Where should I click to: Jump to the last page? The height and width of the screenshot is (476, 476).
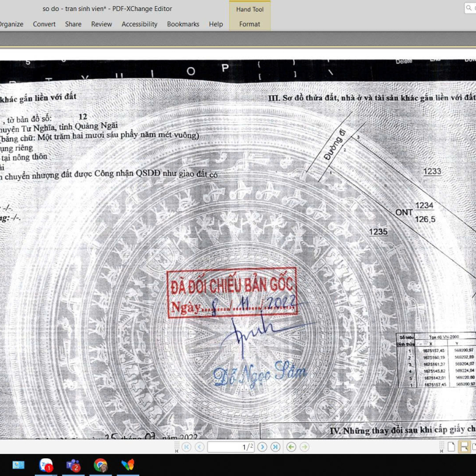click(275, 447)
